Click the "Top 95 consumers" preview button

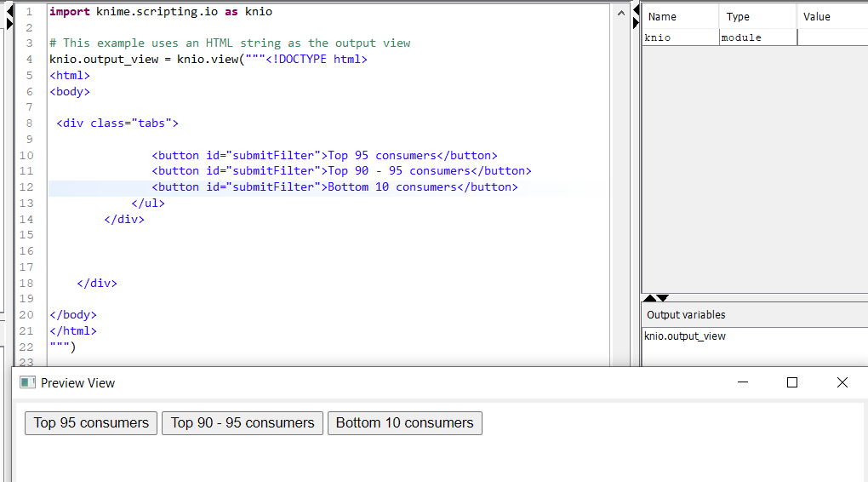point(91,423)
